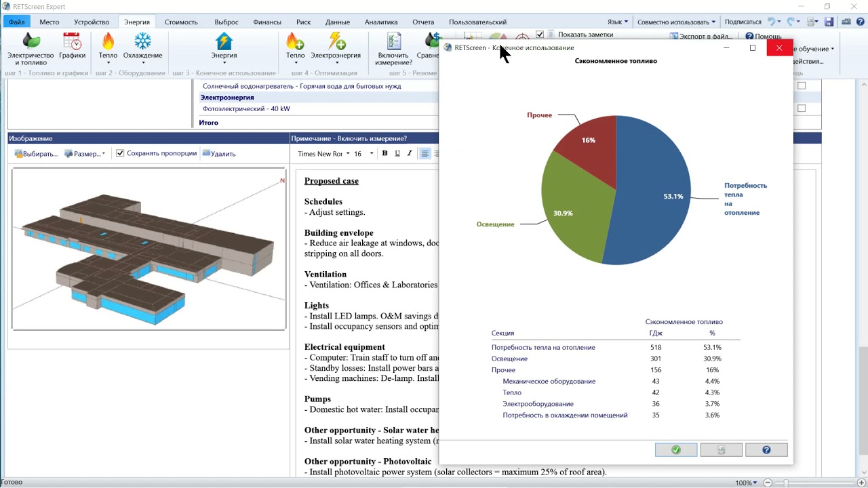Viewport: 868px width, 488px height.
Task: Open the Язык language dropdown
Action: point(617,22)
